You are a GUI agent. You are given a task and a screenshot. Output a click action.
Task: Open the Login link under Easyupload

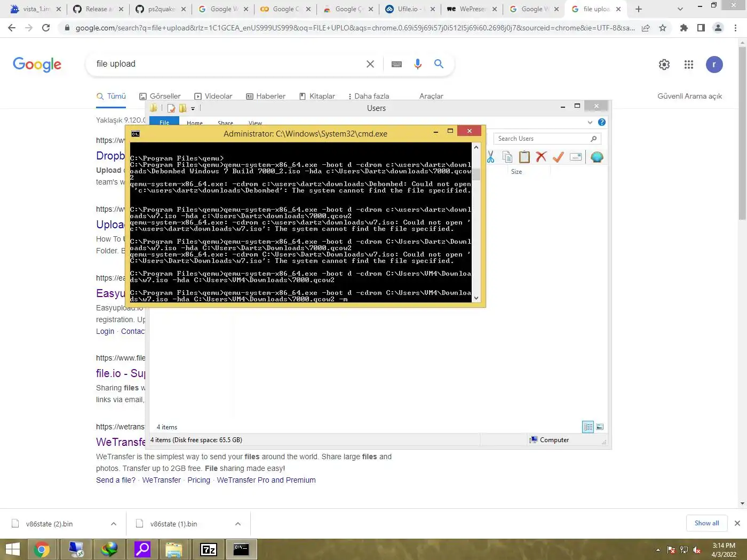(105, 331)
